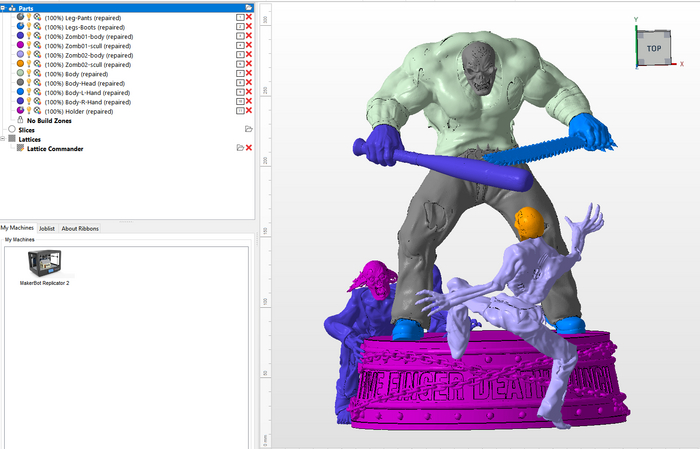Click the numbered box for Zomb02-scull
The height and width of the screenshot is (449, 700).
click(240, 64)
